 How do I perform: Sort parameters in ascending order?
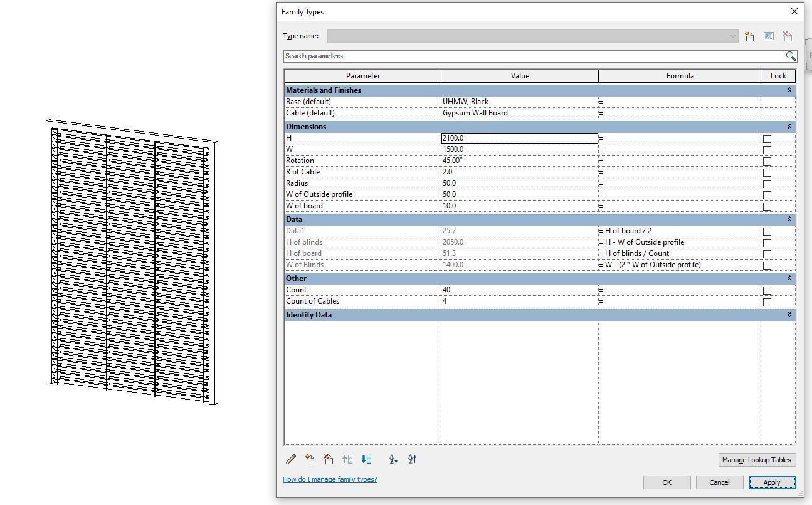393,459
